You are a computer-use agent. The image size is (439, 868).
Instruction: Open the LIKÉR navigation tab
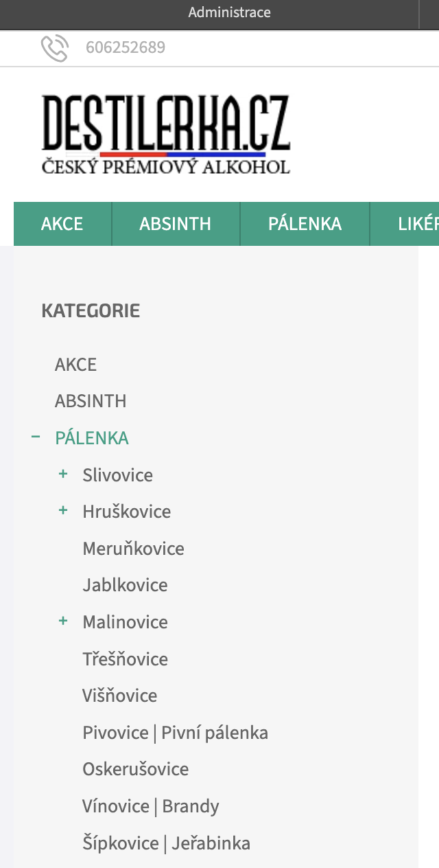click(405, 224)
